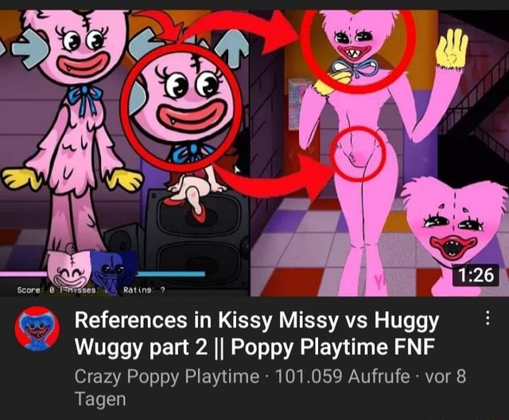Open the video title 'References in Kissy Missy'

click(256, 333)
